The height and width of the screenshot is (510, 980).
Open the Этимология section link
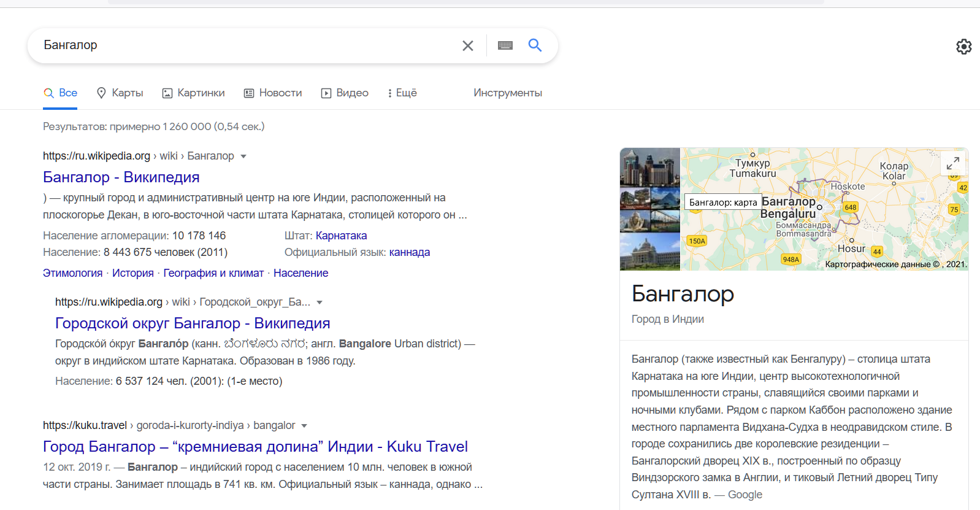coord(72,273)
